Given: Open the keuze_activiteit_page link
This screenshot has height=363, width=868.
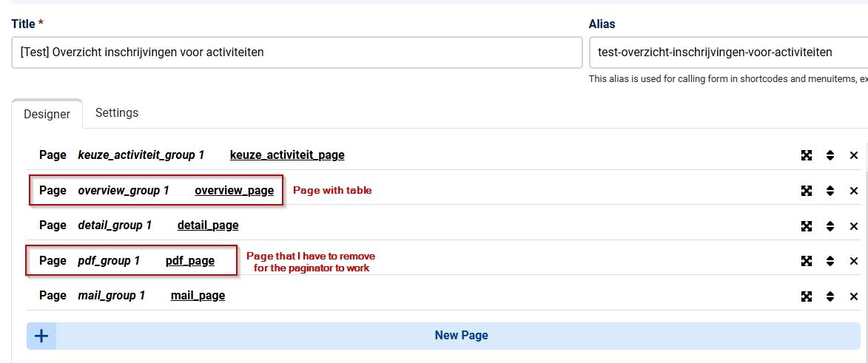Looking at the screenshot, I should pyautogui.click(x=287, y=155).
